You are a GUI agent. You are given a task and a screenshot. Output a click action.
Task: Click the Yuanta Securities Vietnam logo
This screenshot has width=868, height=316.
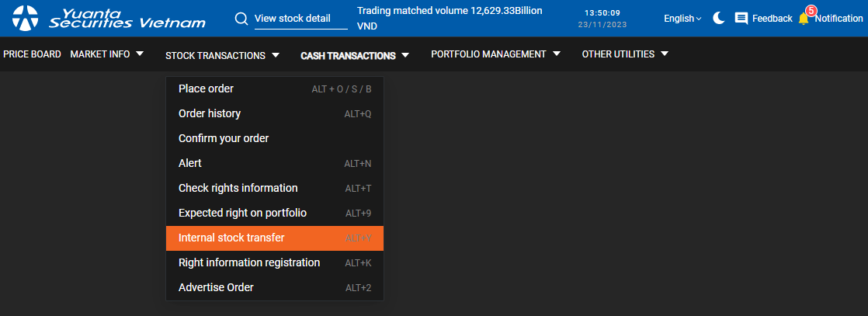click(x=109, y=18)
